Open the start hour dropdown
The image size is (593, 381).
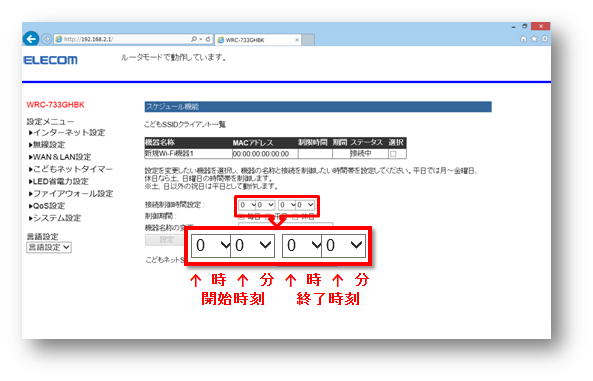coord(247,205)
